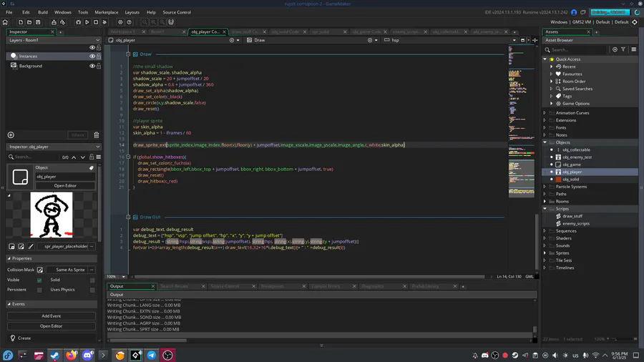Enable the Solid checkbox
Screen dimensions: 644x362
coord(92,280)
